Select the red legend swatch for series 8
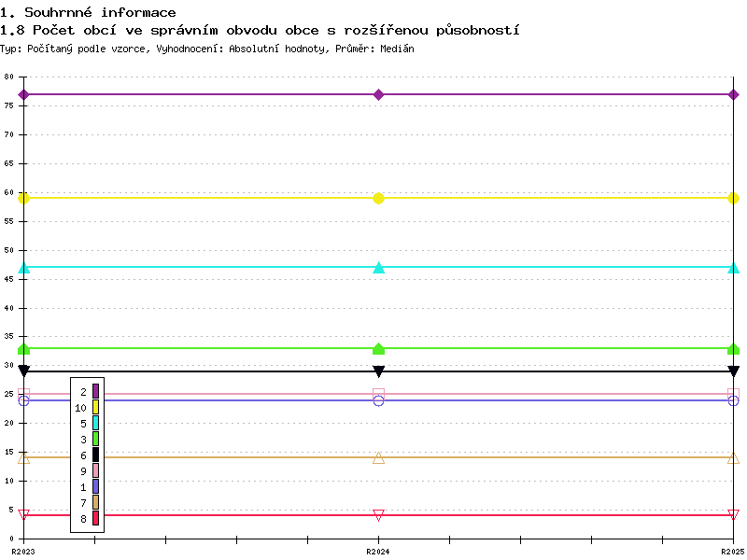747x560 pixels. [x=95, y=518]
